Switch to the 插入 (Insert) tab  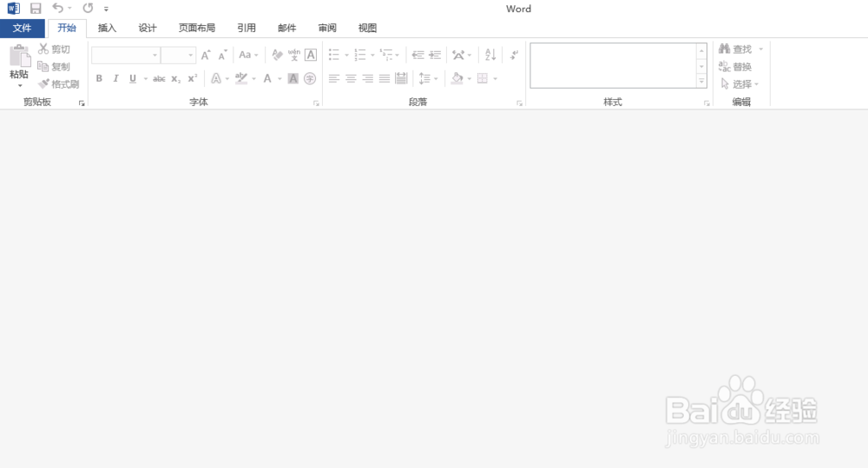coord(107,28)
